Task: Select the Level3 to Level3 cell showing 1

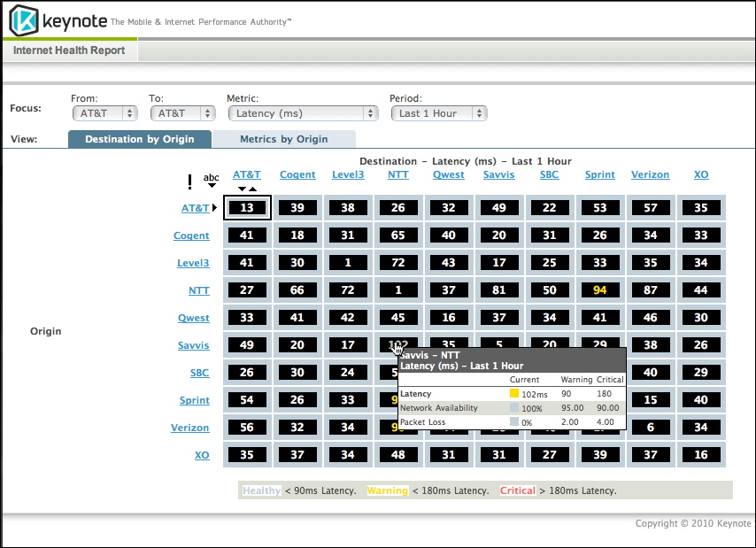Action: tap(348, 263)
